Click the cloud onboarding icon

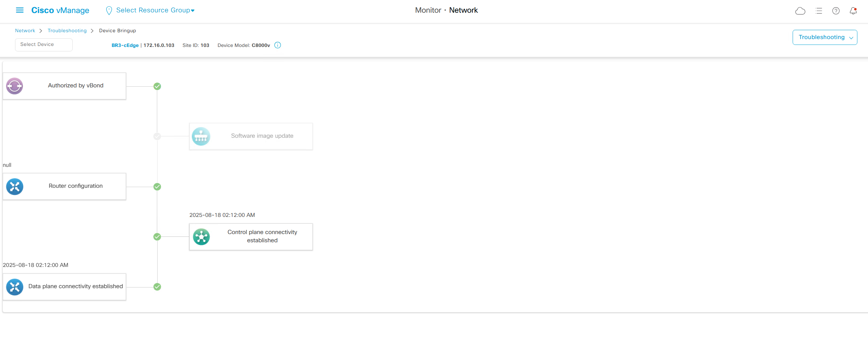click(800, 11)
